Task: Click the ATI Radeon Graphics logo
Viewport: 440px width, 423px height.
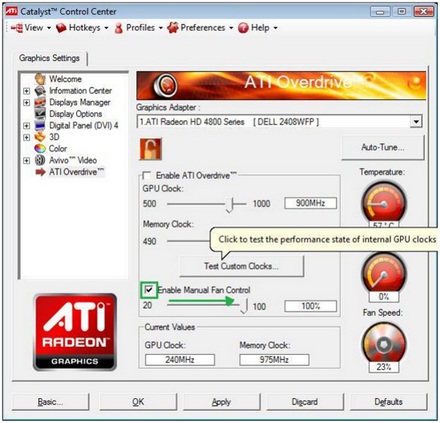Action: click(x=75, y=332)
